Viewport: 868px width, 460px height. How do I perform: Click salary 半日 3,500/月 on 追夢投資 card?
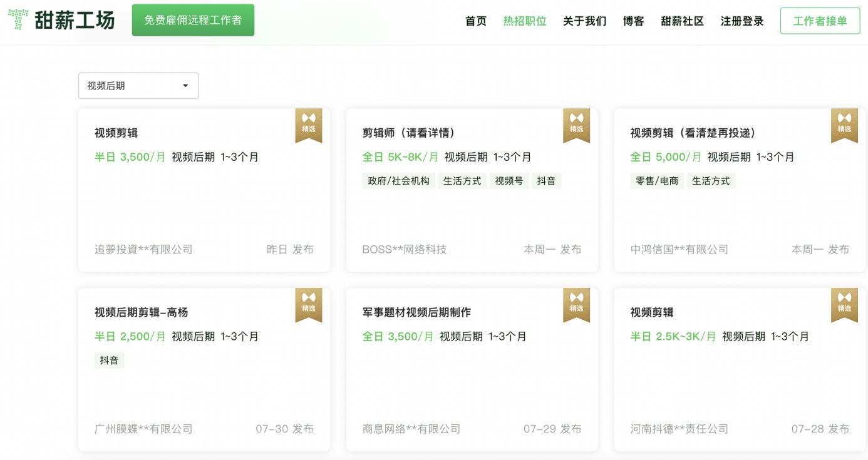tap(130, 157)
